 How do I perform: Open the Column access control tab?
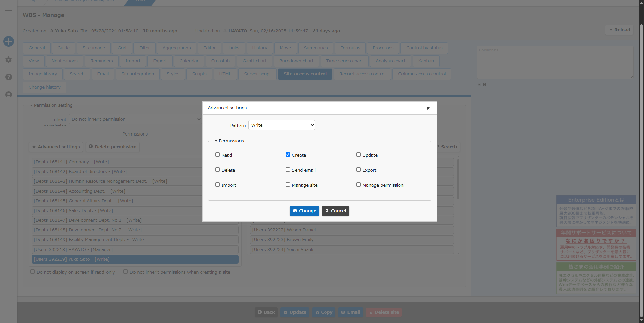pyautogui.click(x=422, y=74)
